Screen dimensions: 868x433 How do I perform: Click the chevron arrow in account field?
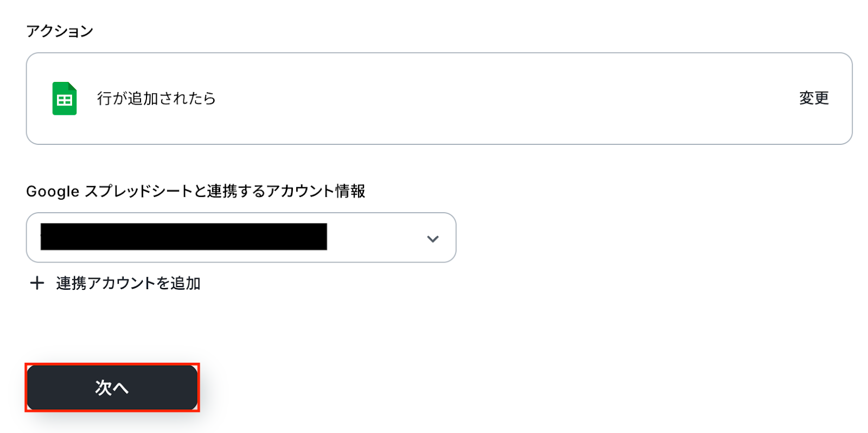point(432,239)
